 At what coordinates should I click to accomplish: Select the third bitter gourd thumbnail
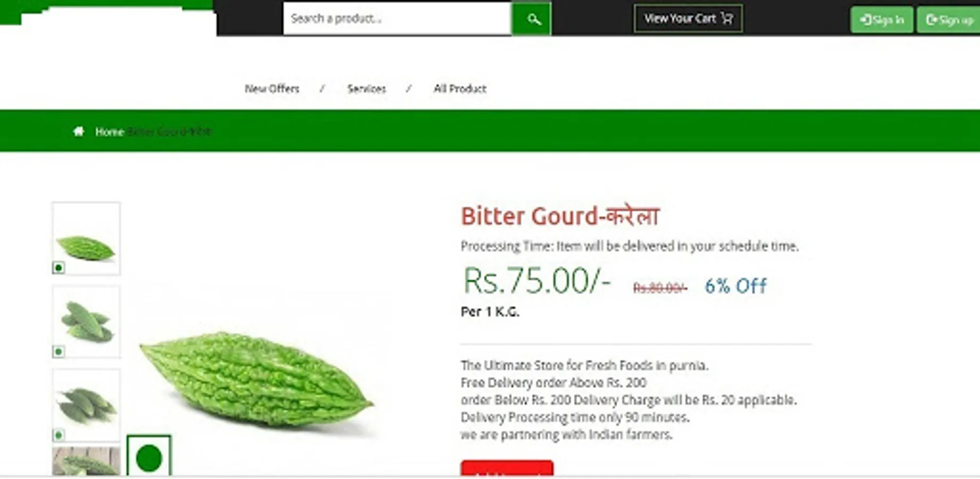[x=86, y=405]
